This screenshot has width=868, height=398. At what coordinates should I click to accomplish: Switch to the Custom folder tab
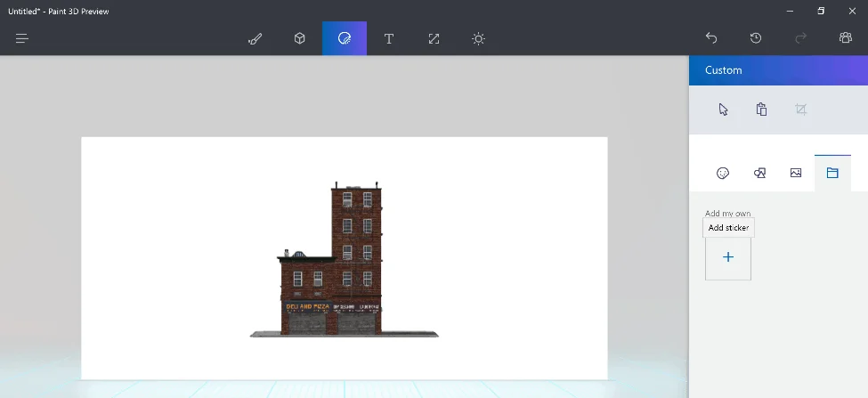pyautogui.click(x=832, y=174)
